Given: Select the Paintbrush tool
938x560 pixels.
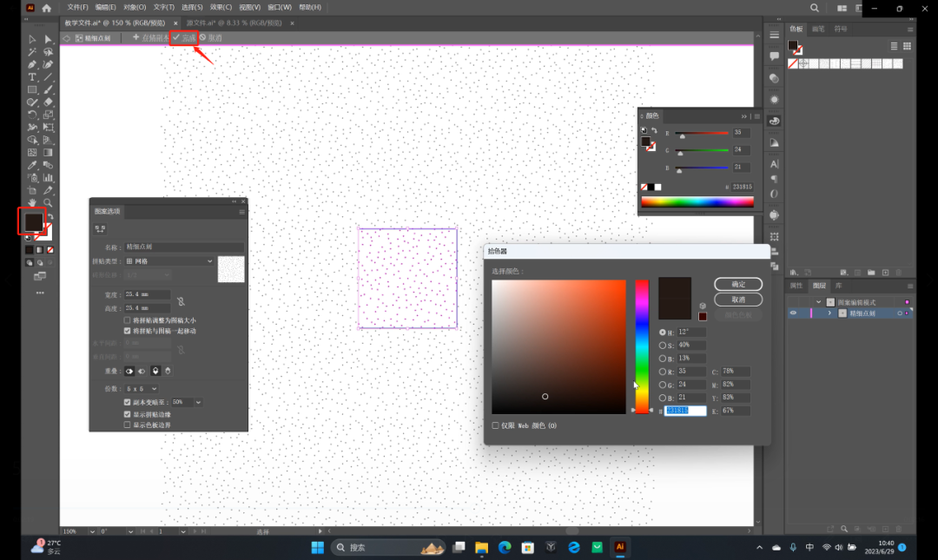Looking at the screenshot, I should [x=48, y=89].
